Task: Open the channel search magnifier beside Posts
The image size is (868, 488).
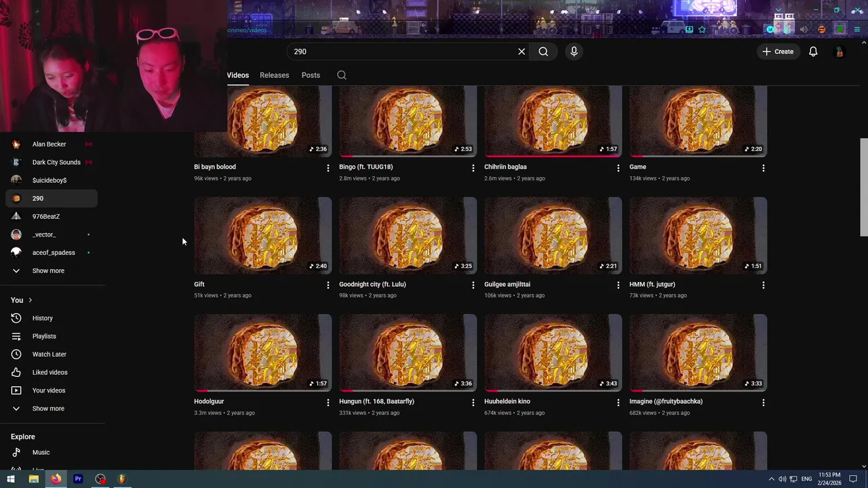Action: pos(342,75)
